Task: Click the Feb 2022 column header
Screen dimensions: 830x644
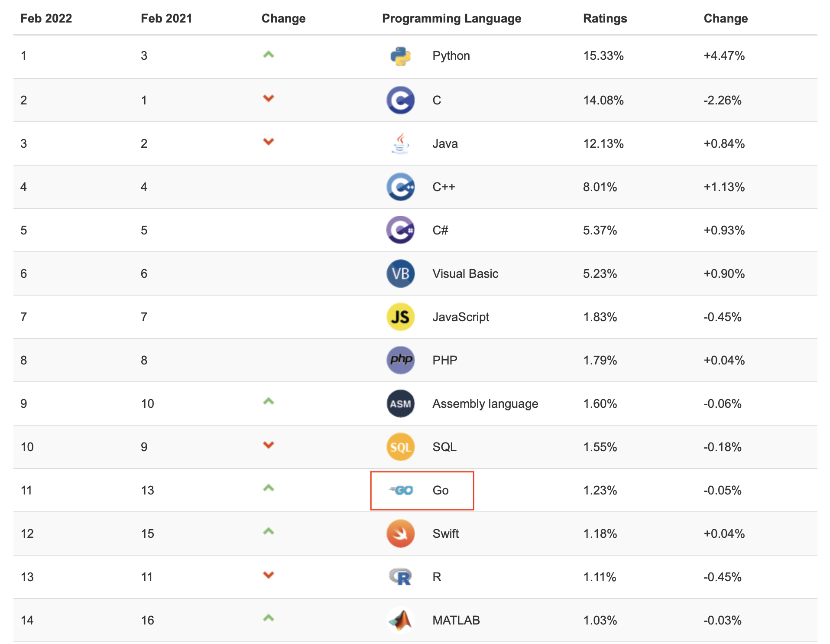Action: [x=46, y=18]
